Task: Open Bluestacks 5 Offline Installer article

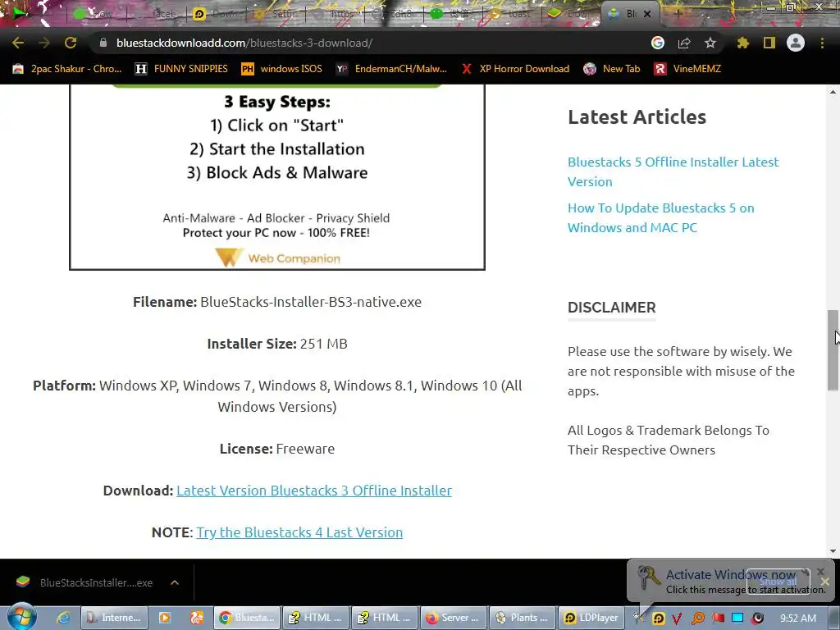Action: pyautogui.click(x=673, y=171)
